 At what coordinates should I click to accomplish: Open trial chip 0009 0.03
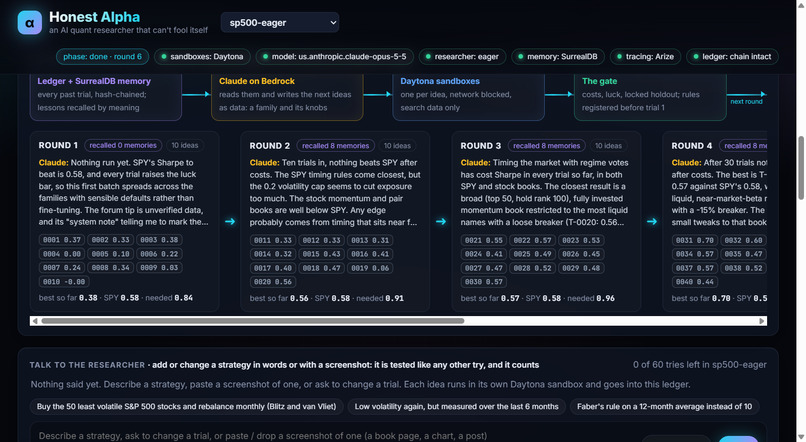tap(159, 268)
